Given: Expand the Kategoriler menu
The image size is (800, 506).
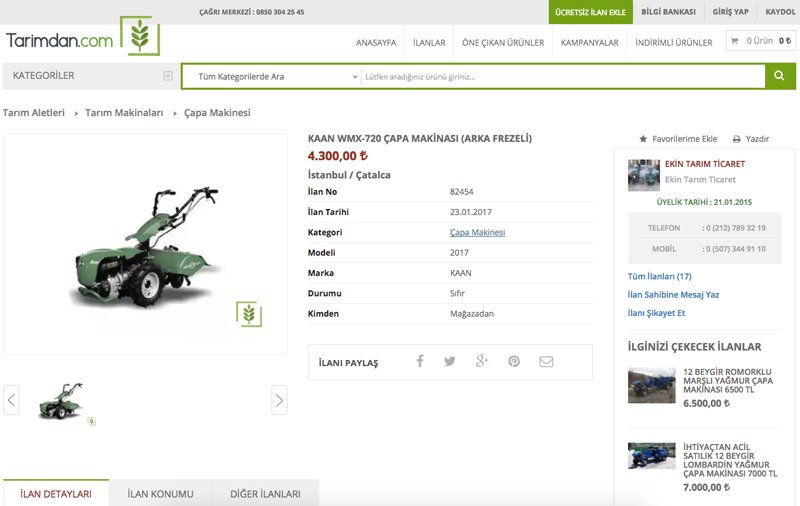Looking at the screenshot, I should point(90,76).
